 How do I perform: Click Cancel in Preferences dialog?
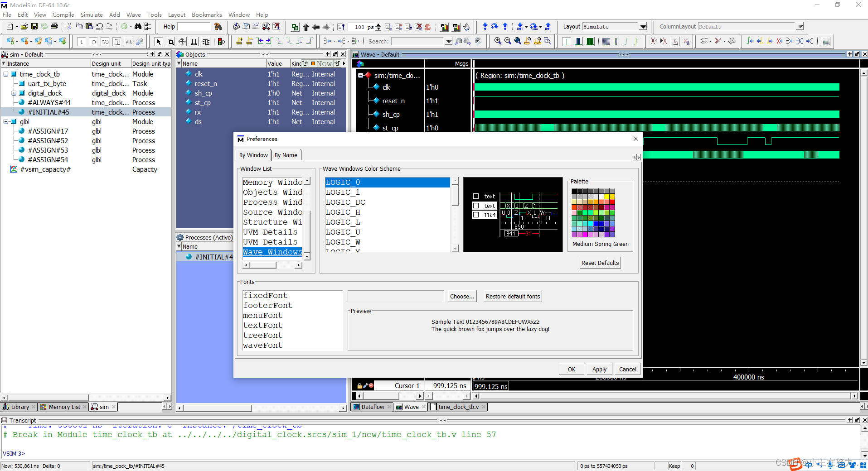tap(627, 369)
